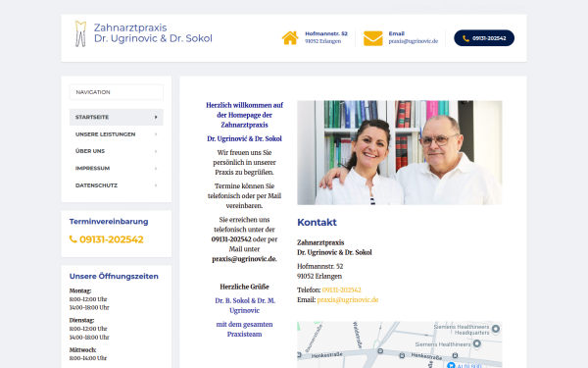
Task: Call via 09131-202542 header button
Action: (484, 38)
